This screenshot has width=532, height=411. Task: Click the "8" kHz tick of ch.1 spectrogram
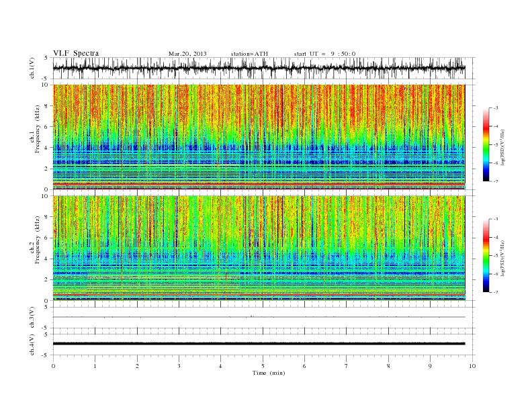(x=46, y=106)
